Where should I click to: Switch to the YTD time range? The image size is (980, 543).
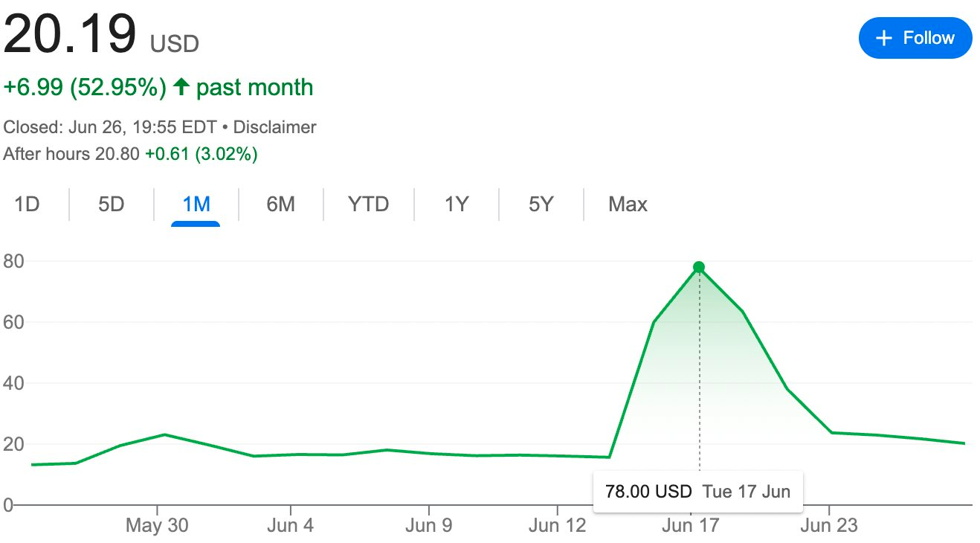pos(369,204)
